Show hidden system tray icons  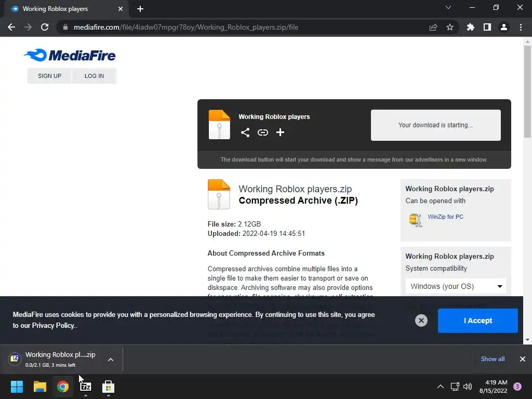(x=441, y=387)
